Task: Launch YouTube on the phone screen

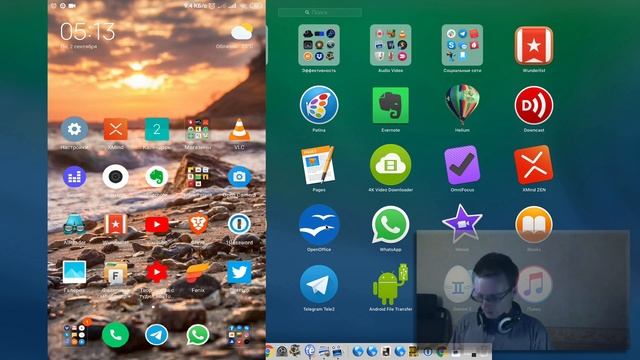Action: pyautogui.click(x=157, y=224)
